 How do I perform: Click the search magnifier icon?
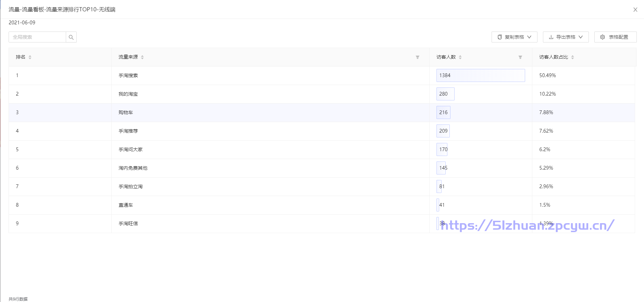(x=71, y=37)
